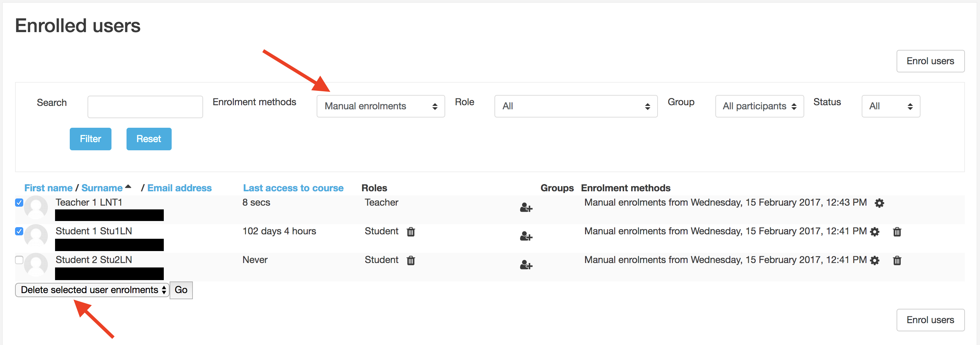The width and height of the screenshot is (980, 345).
Task: Click the name Teacher 1 LNT1
Action: pos(89,203)
